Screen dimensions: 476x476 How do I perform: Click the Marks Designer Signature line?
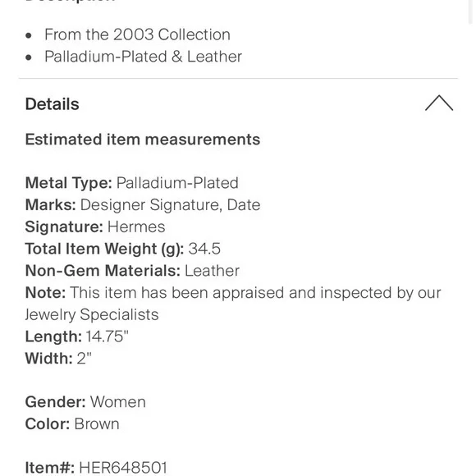[143, 205]
